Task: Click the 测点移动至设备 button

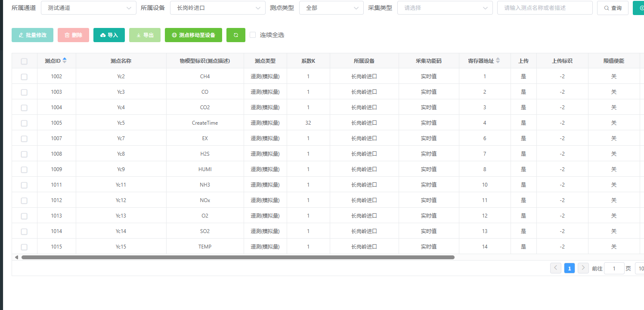Action: tap(193, 35)
